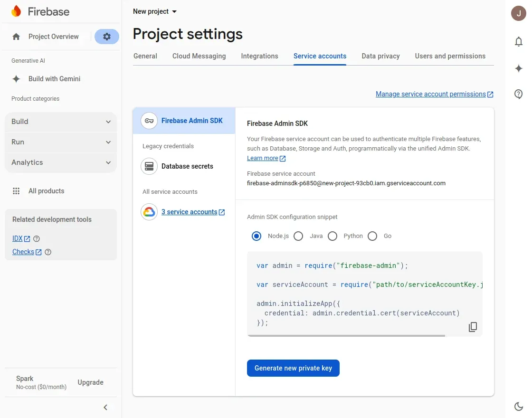Open the Learn more link
Image resolution: width=532 pixels, height=418 pixels.
click(x=262, y=158)
